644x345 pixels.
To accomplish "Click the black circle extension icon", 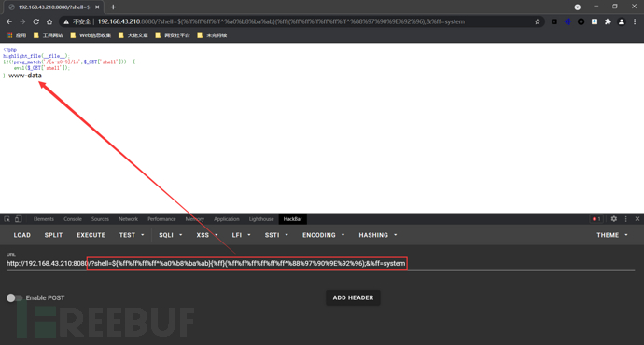I will (581, 21).
